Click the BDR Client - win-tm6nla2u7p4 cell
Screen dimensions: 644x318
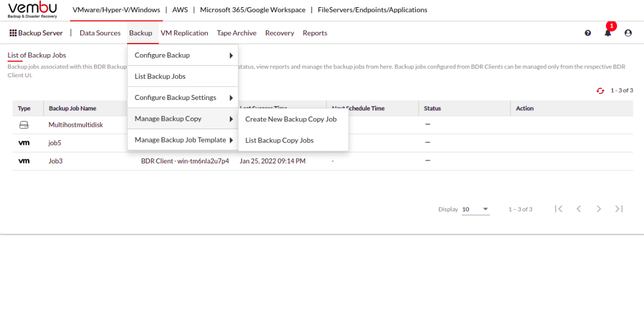tap(185, 161)
